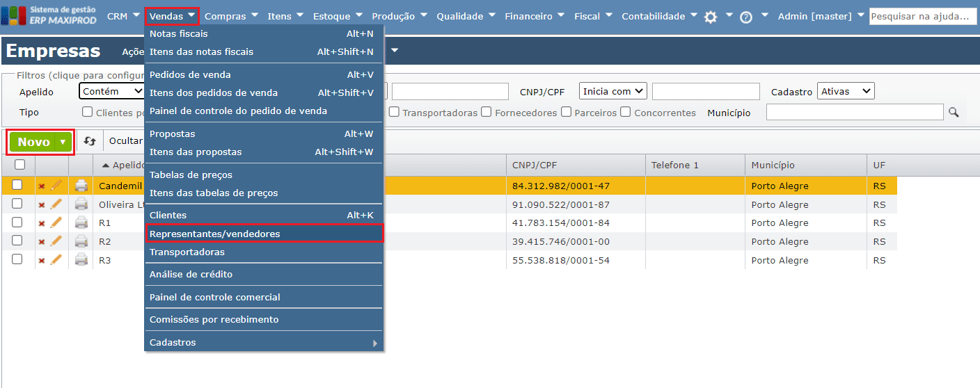This screenshot has height=388, width=980.
Task: Click the refresh arrows icon beside Novo
Action: [89, 141]
